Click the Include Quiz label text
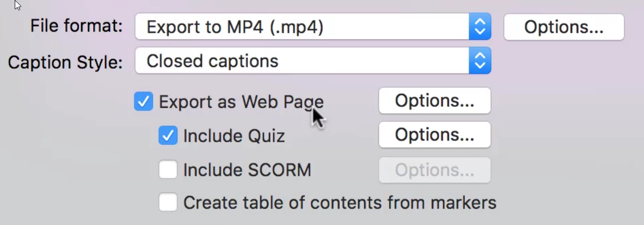This screenshot has width=644, height=225. (x=234, y=136)
